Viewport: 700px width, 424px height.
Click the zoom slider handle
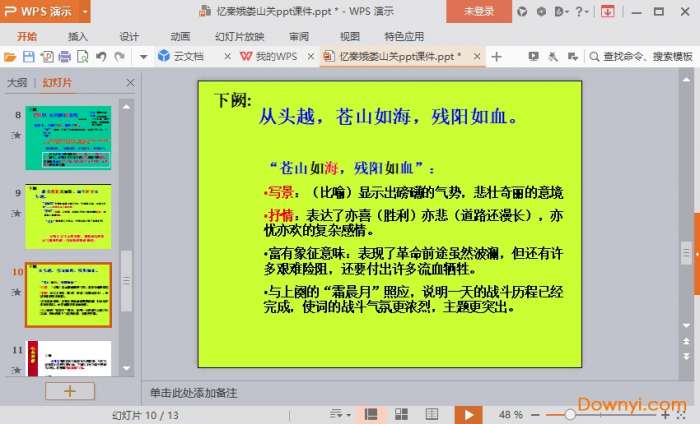(570, 415)
